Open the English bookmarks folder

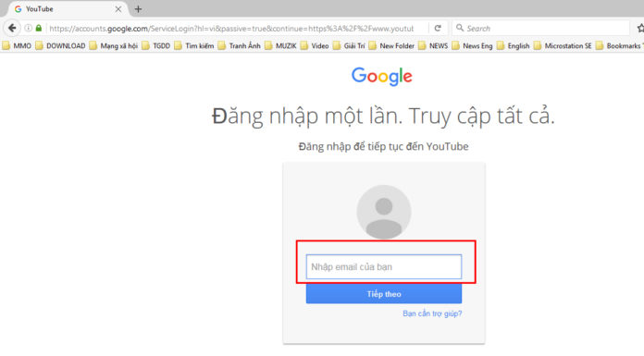514,45
